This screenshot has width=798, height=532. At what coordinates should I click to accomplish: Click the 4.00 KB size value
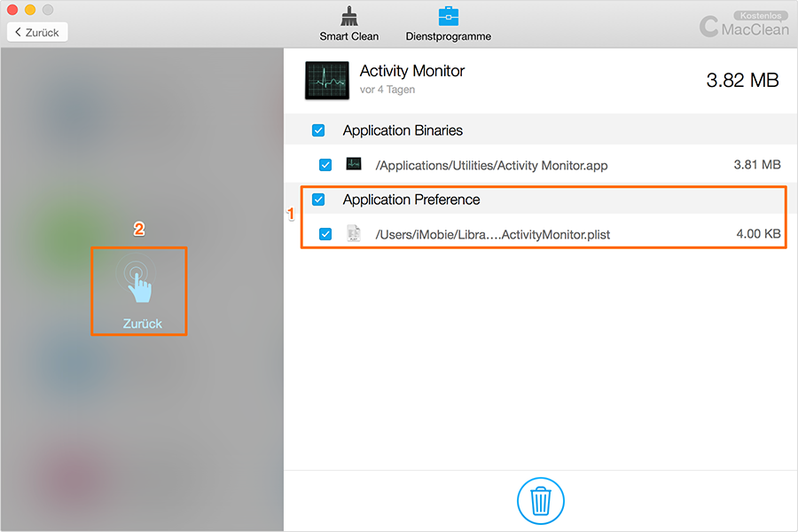click(x=758, y=234)
